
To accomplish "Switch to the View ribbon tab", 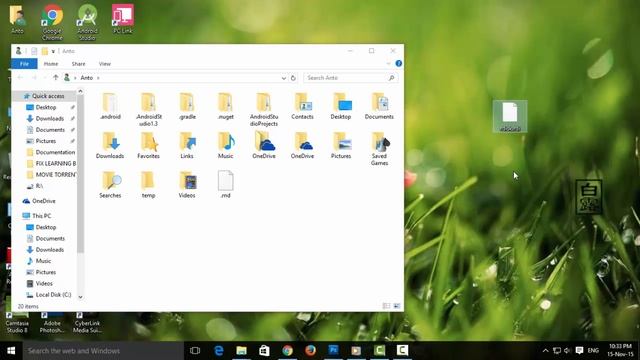I will tap(104, 64).
